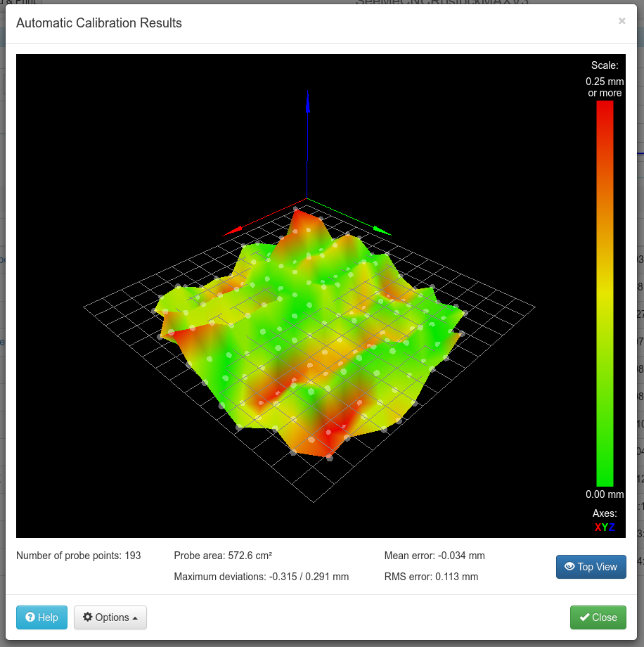644x647 pixels.
Task: Click the "Number of probe points: 193" text
Action: pyautogui.click(x=78, y=556)
